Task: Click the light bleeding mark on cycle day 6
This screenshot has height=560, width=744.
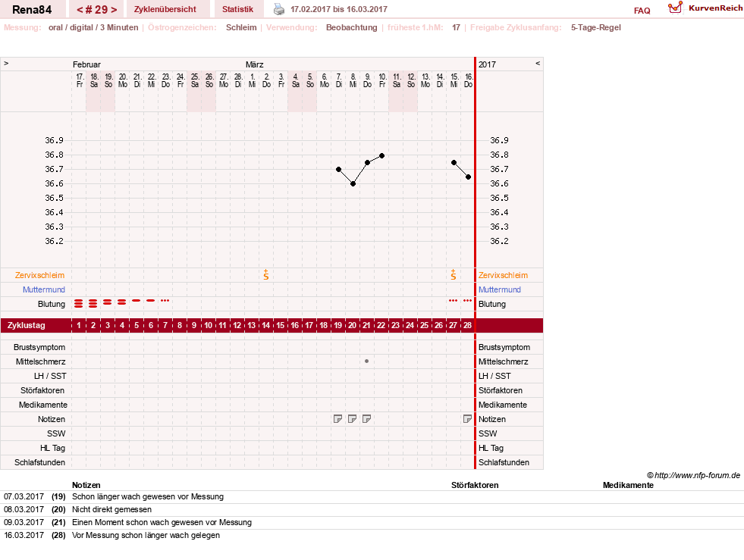Action: pyautogui.click(x=150, y=301)
